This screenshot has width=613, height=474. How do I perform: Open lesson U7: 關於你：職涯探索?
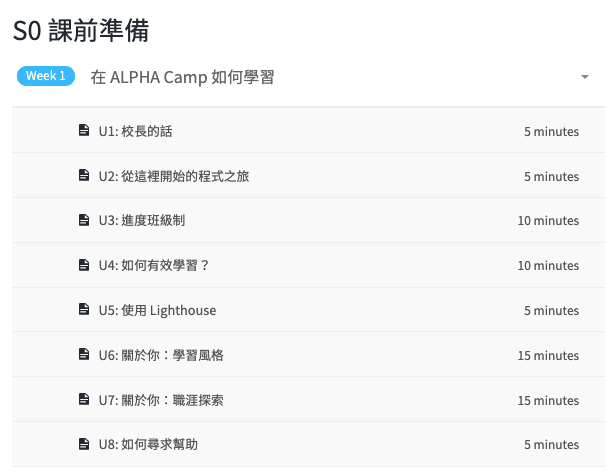161,400
